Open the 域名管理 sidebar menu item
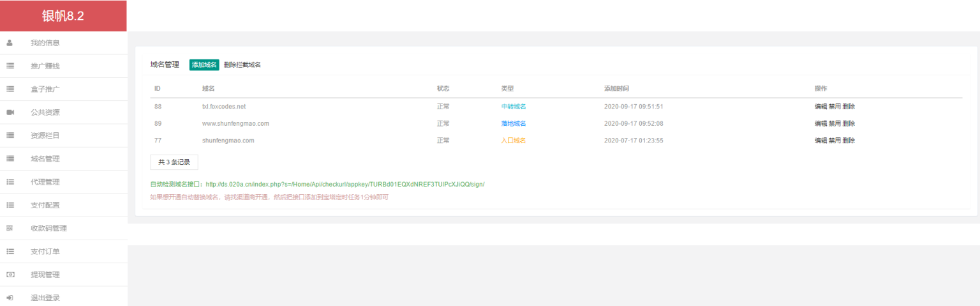Screen dimensions: 980x306 pyautogui.click(x=45, y=159)
